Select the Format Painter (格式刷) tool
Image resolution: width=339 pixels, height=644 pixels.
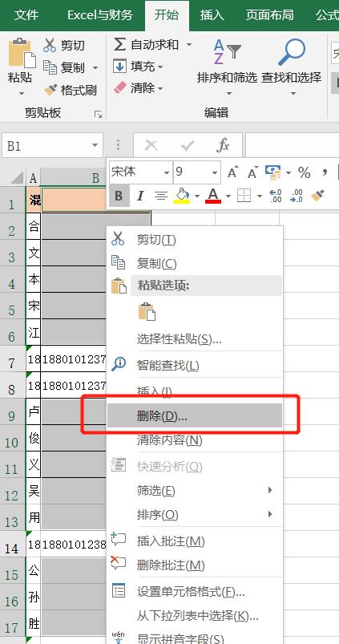(70, 90)
